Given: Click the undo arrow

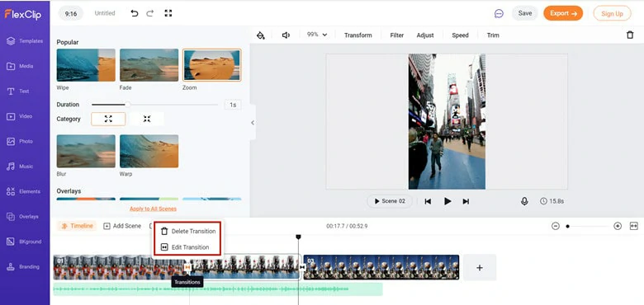Looking at the screenshot, I should point(135,13).
